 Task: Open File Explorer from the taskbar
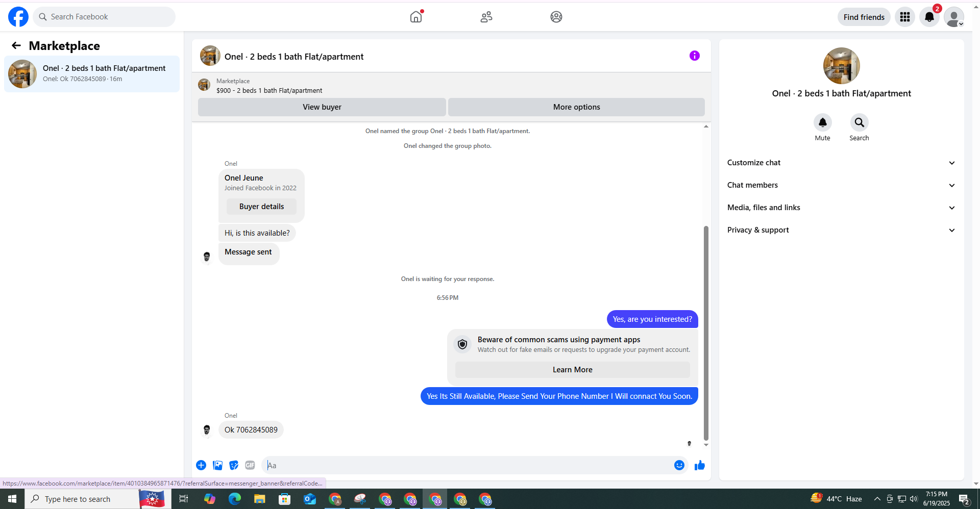pos(260,499)
